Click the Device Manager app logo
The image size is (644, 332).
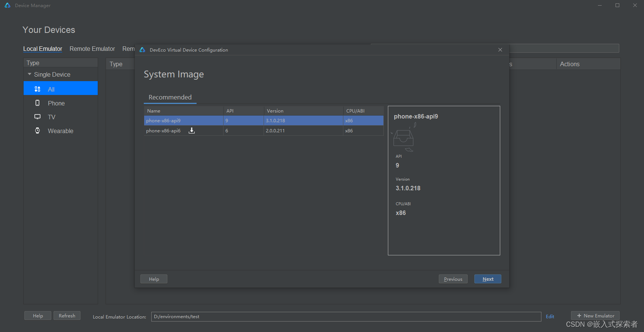(x=7, y=5)
